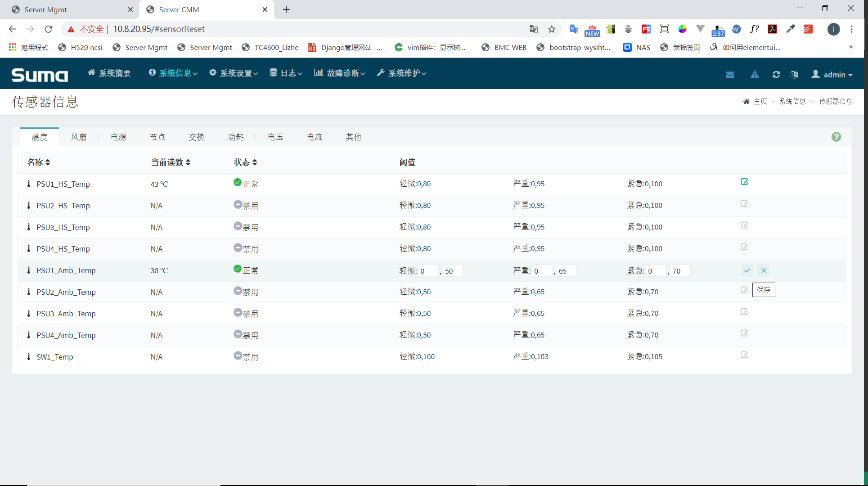Switch to the 风扇 tab
Image resolution: width=868 pixels, height=486 pixels.
point(79,137)
